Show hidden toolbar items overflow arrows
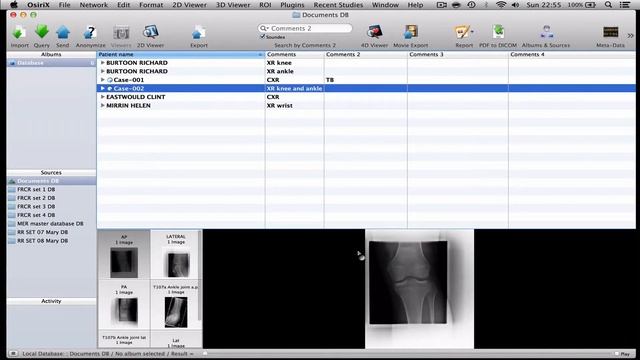 click(631, 36)
